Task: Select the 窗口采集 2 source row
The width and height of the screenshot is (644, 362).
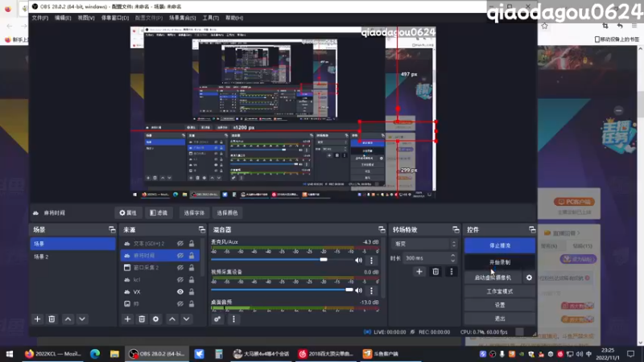Action: click(160, 268)
